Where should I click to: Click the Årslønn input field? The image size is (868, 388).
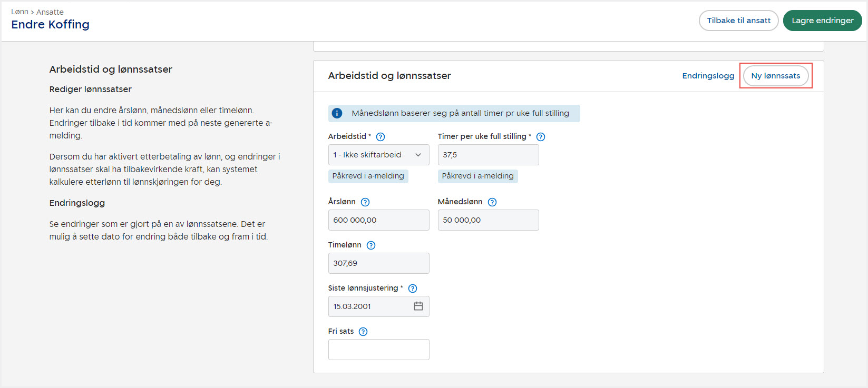[378, 220]
